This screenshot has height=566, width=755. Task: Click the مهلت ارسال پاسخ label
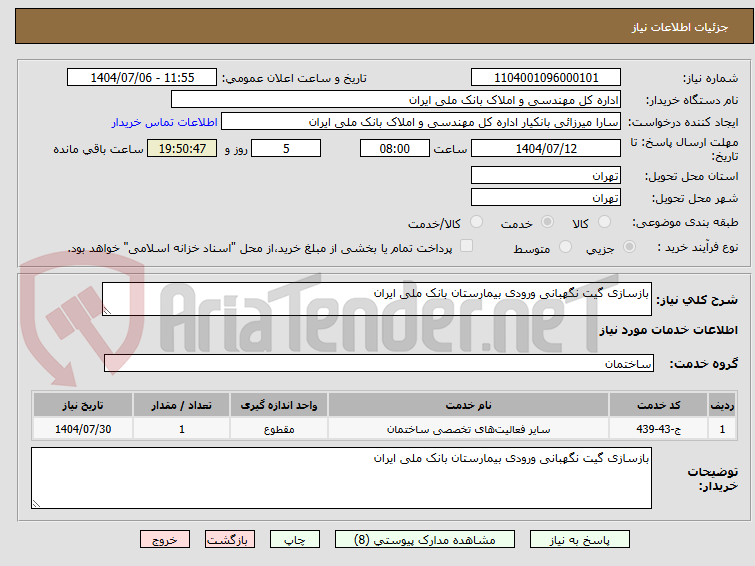click(x=684, y=149)
